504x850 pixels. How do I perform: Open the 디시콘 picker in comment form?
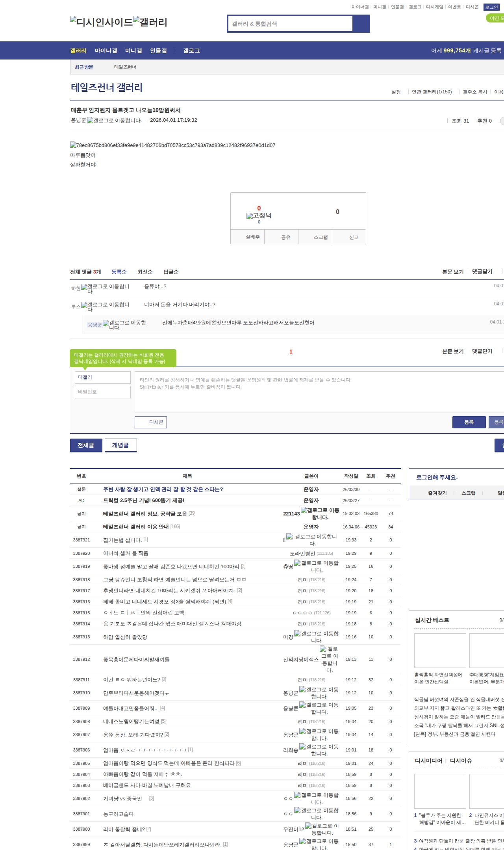pyautogui.click(x=151, y=422)
